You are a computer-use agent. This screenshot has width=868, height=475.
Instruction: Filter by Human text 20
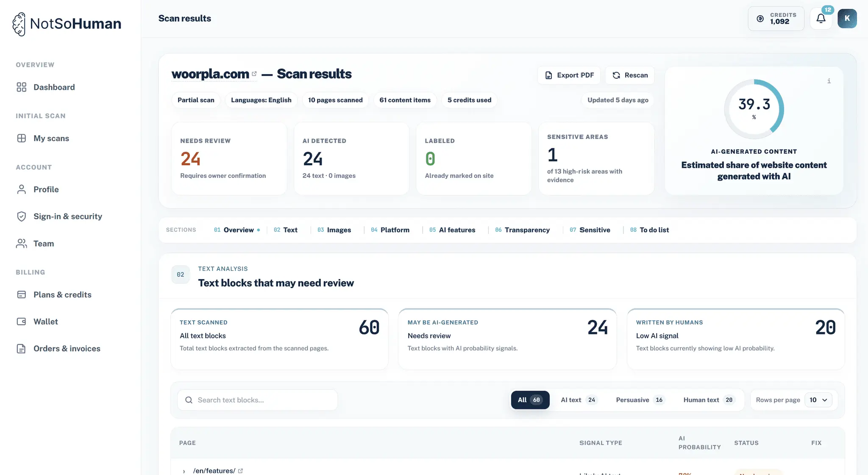pos(708,400)
